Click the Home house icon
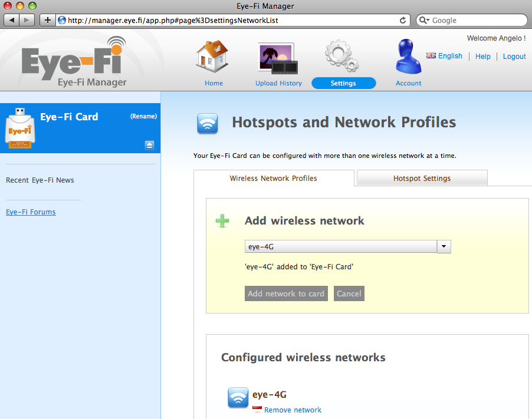 point(212,56)
